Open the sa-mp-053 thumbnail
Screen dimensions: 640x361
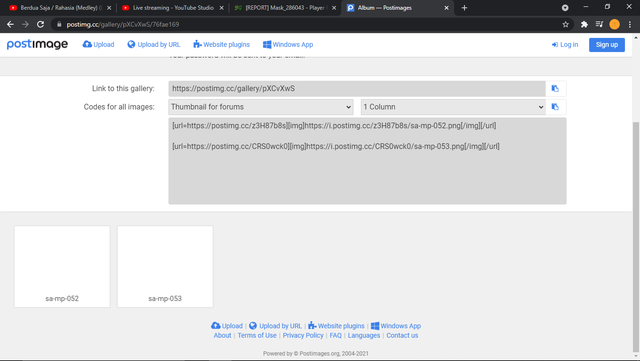165,266
